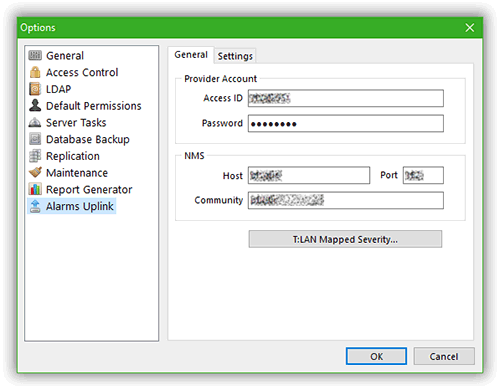Click the Server Tasks bell icon
500x390 pixels.
point(35,122)
